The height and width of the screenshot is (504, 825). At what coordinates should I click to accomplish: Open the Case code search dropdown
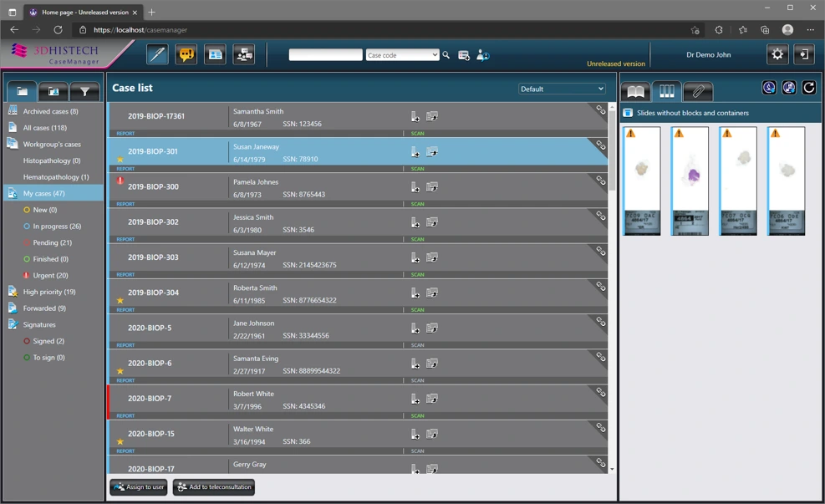[403, 54]
